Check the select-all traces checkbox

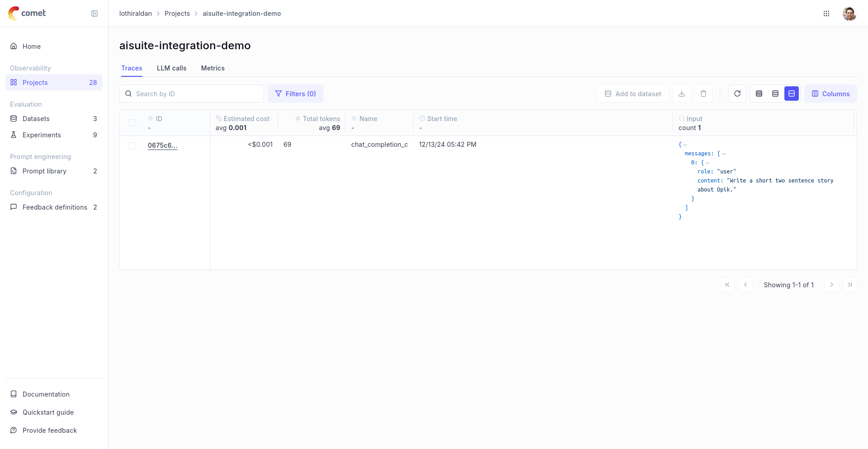(x=132, y=123)
